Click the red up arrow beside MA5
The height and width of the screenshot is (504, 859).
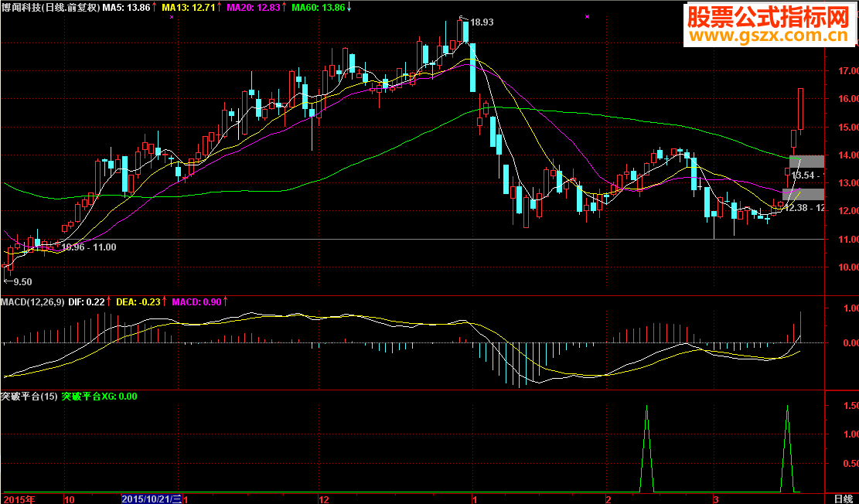[x=154, y=7]
